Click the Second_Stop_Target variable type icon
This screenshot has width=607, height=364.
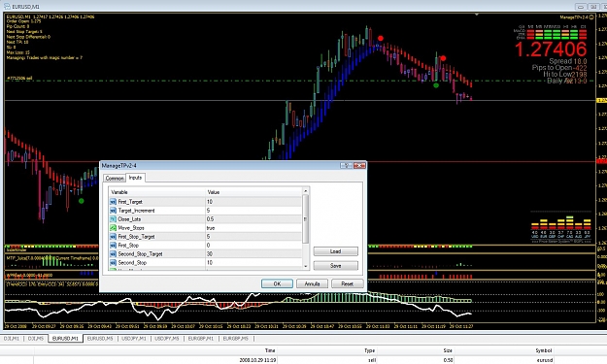[x=113, y=254]
